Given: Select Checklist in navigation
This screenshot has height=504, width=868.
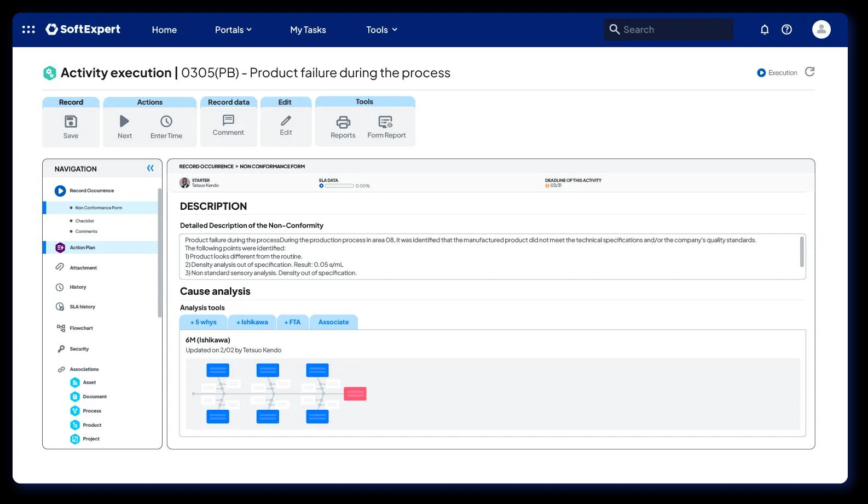Looking at the screenshot, I should (x=84, y=221).
